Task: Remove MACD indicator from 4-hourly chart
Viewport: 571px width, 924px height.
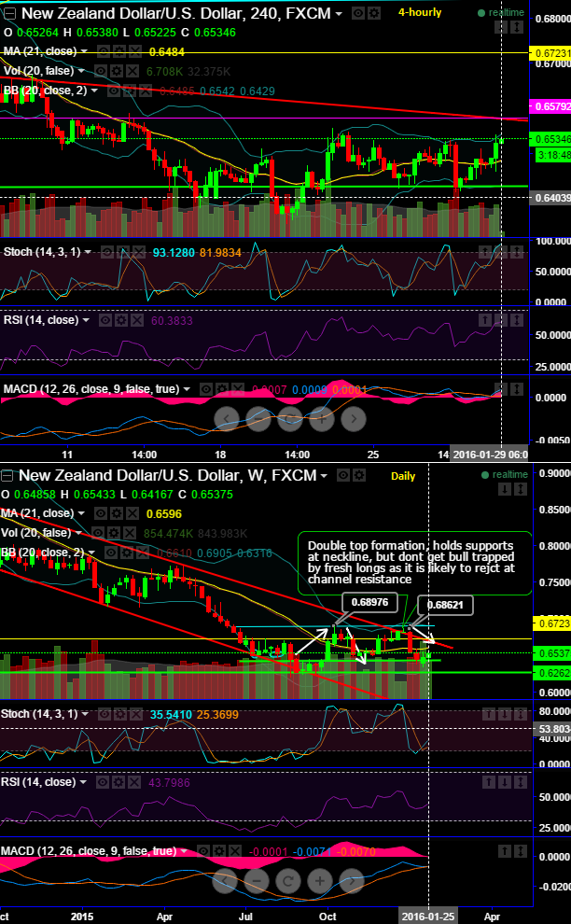Action: (238, 389)
